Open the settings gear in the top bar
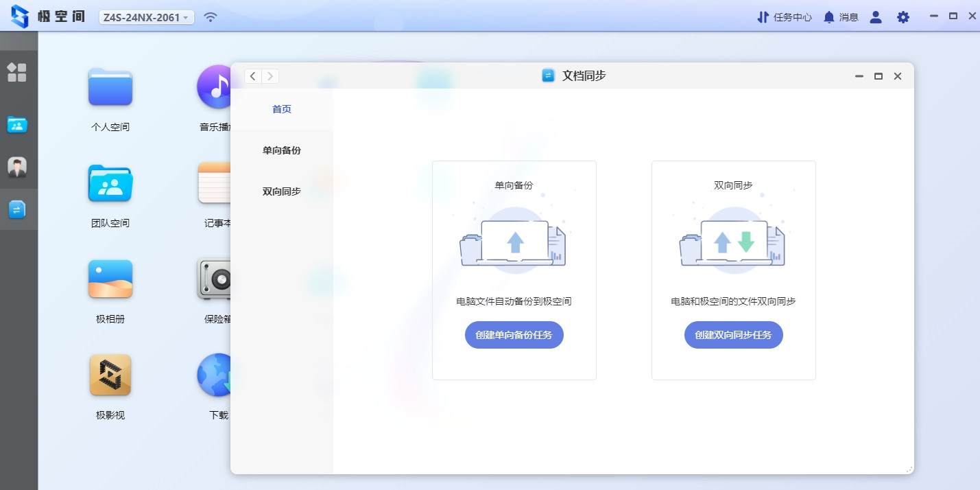This screenshot has height=490, width=980. (903, 16)
